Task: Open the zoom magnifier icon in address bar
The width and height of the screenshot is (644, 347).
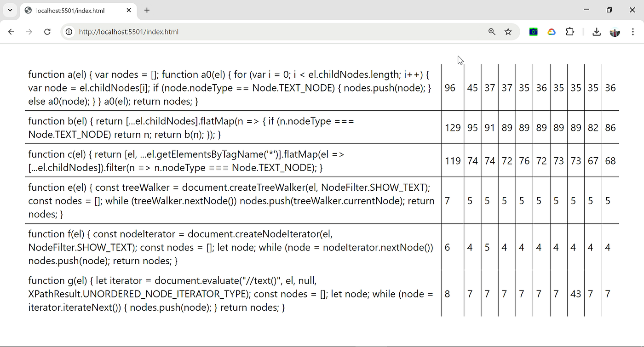Action: (492, 32)
